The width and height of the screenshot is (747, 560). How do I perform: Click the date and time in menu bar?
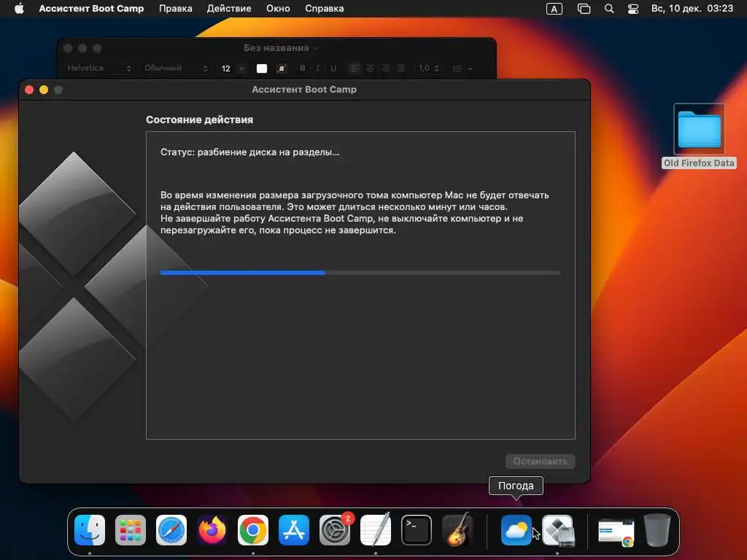[692, 9]
